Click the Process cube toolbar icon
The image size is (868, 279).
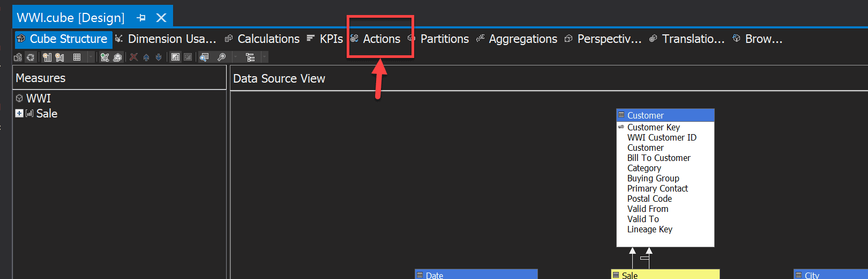[18, 57]
